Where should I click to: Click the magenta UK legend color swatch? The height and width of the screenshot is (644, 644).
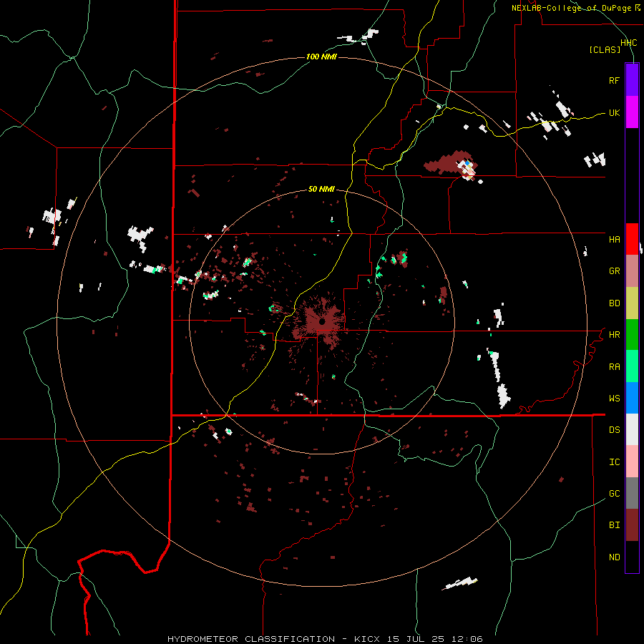pyautogui.click(x=632, y=112)
